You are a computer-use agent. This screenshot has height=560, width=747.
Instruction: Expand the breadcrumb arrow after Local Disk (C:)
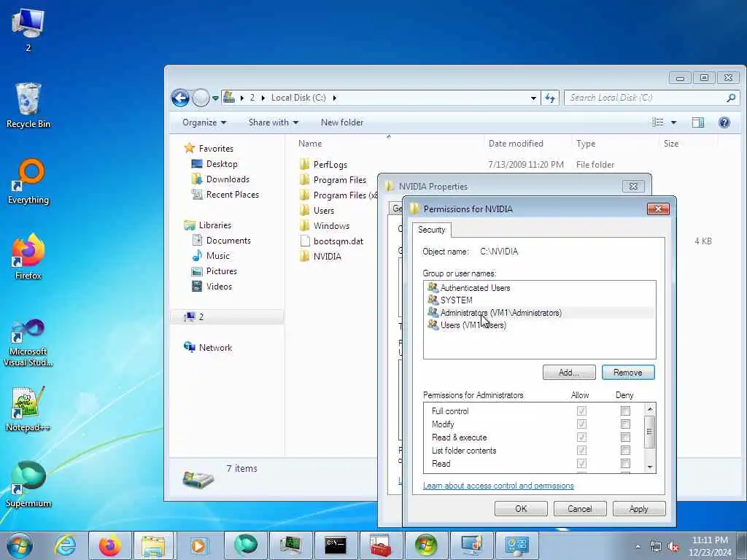pos(334,98)
